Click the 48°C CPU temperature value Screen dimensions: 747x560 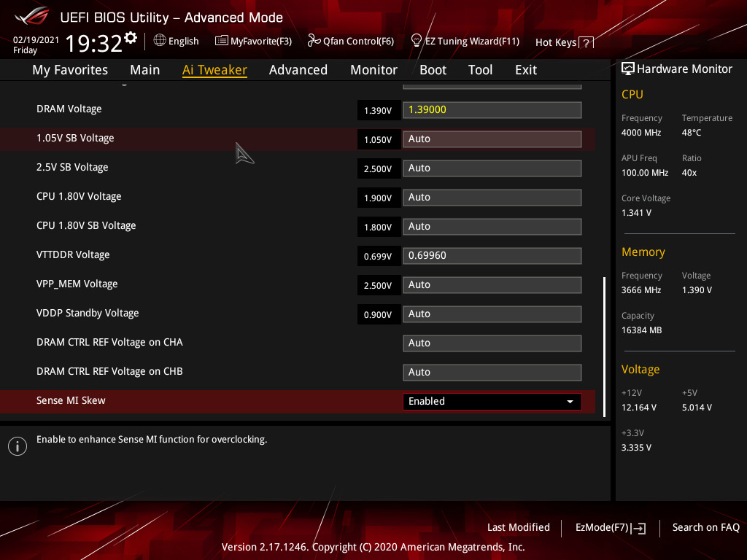tap(692, 133)
